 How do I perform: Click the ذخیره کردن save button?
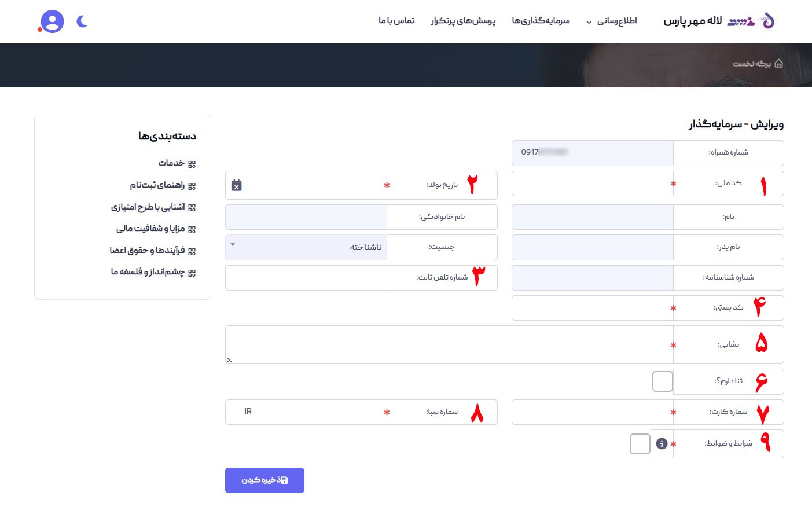click(x=264, y=480)
